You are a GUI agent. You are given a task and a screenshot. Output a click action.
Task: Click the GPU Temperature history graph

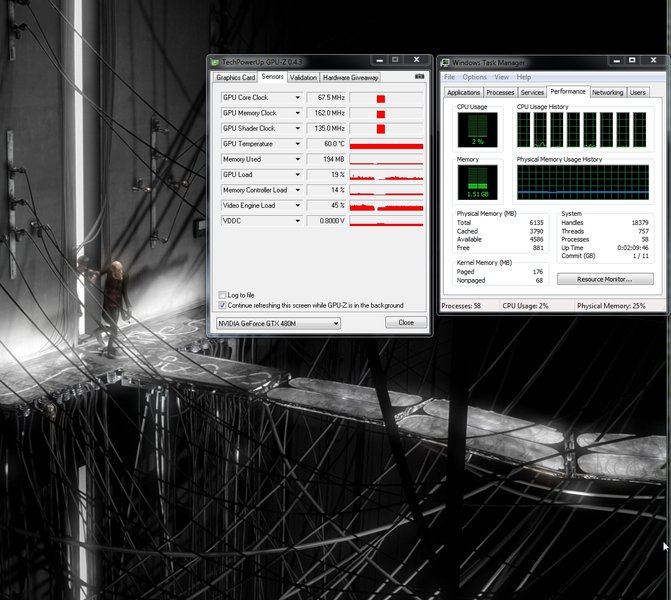coord(386,144)
